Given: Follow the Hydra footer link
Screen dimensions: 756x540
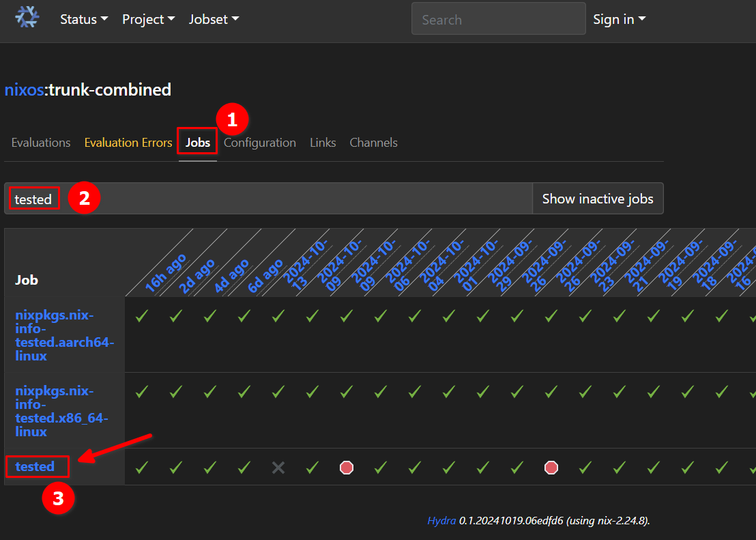Looking at the screenshot, I should coord(441,521).
